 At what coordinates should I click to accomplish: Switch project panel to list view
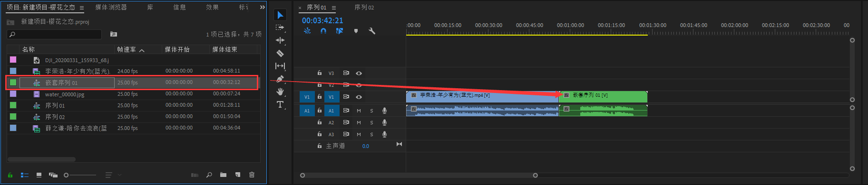tap(25, 175)
